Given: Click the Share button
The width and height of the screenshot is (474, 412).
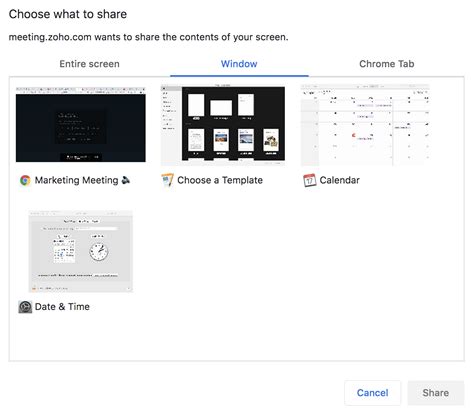Looking at the screenshot, I should [x=436, y=393].
